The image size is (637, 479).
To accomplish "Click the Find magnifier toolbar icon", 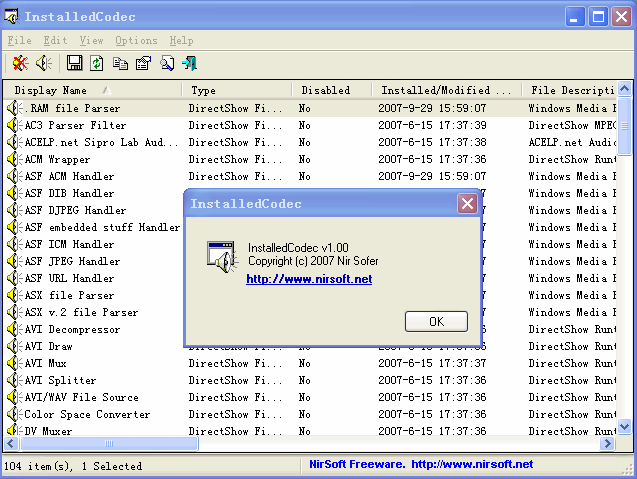I will (167, 63).
